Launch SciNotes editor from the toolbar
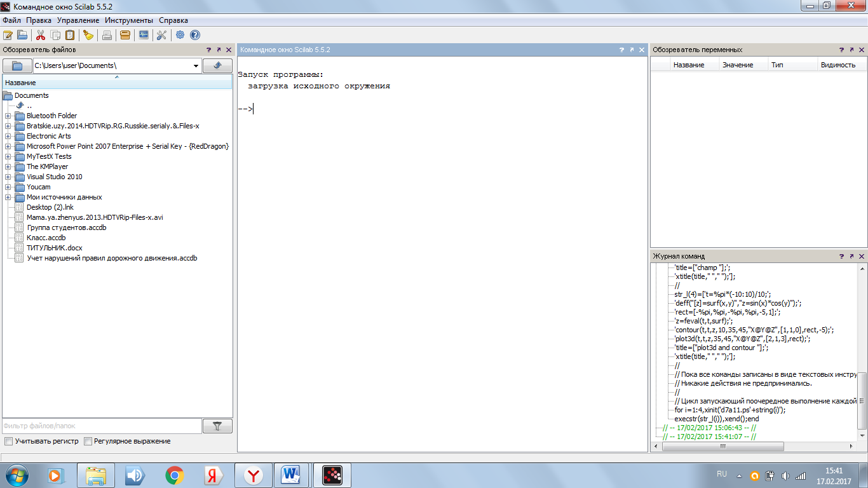The image size is (868, 488). point(8,35)
